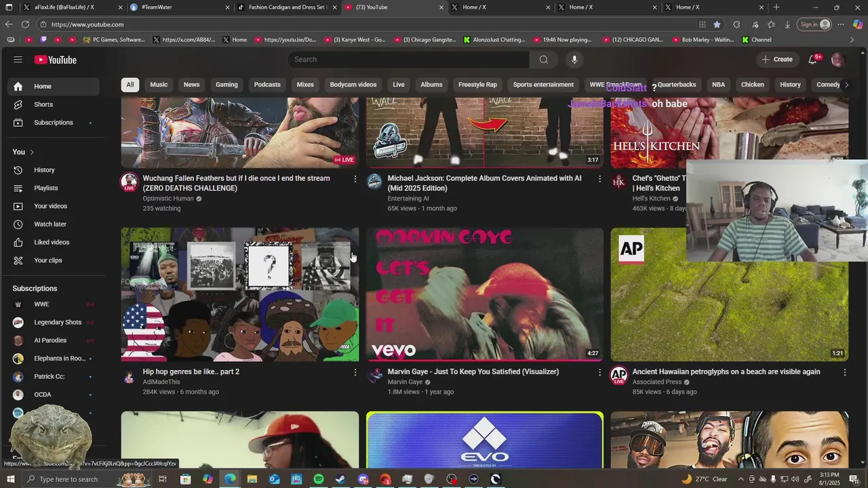Open OCDA subscription channel
Viewport: 868px width, 488px height.
54,394
